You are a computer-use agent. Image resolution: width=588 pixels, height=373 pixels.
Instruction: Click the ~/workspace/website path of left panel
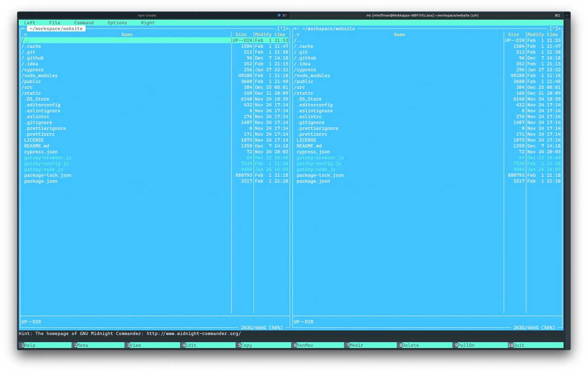56,29
